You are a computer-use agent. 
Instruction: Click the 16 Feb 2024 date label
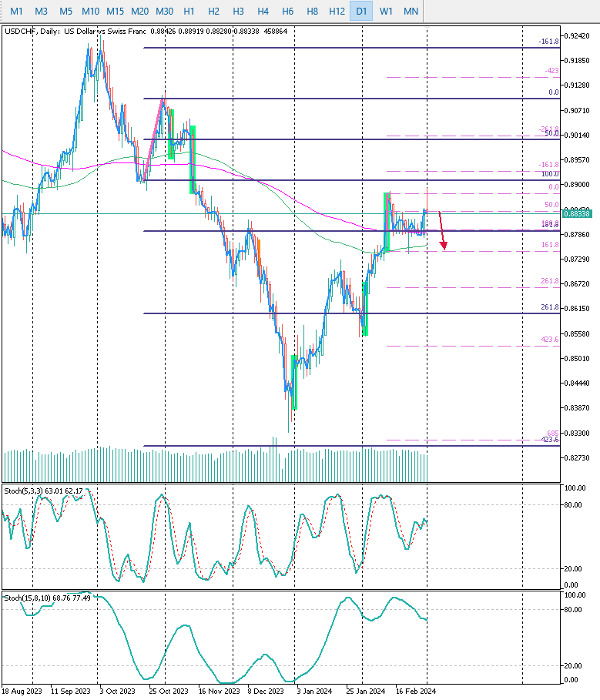click(x=416, y=691)
